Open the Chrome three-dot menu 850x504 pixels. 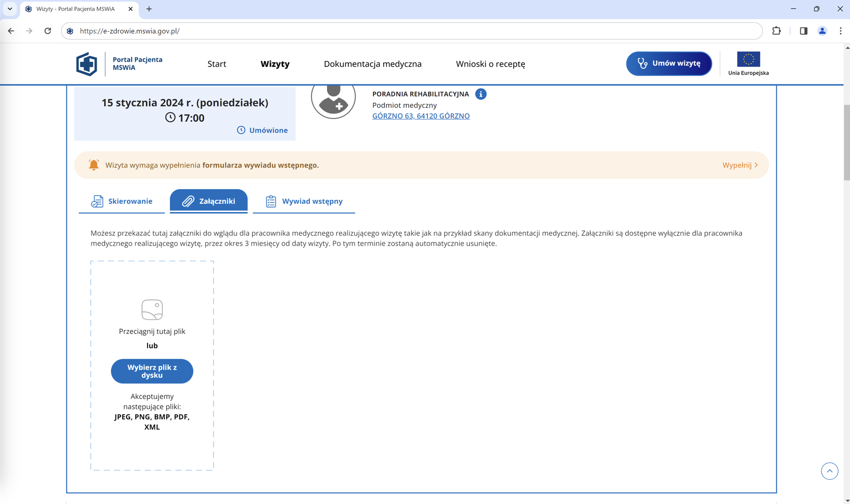(840, 31)
